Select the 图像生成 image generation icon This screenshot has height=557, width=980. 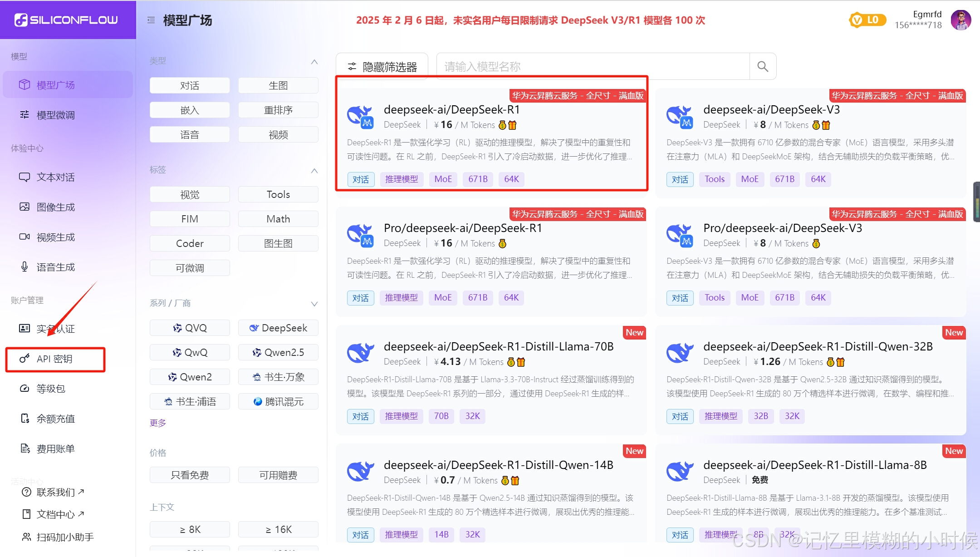coord(24,207)
